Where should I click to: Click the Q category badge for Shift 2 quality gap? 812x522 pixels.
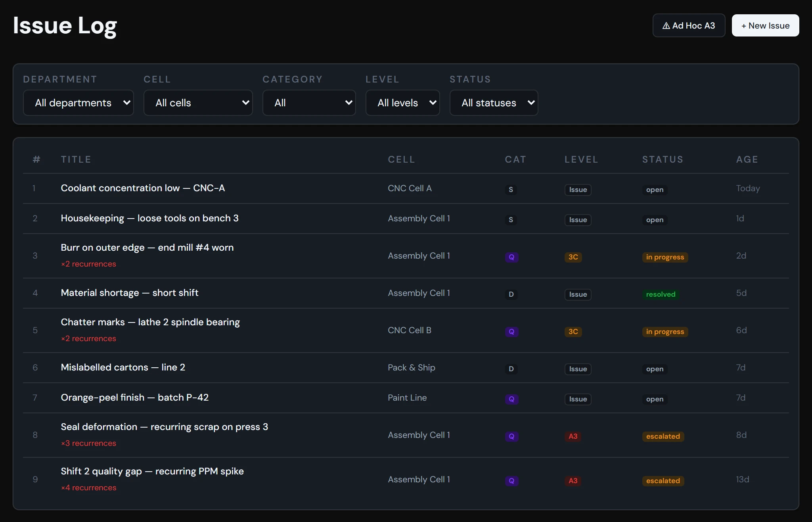pyautogui.click(x=511, y=481)
